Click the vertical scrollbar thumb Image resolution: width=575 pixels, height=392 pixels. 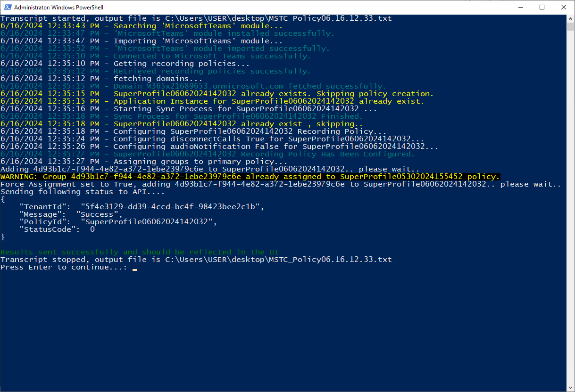point(570,26)
